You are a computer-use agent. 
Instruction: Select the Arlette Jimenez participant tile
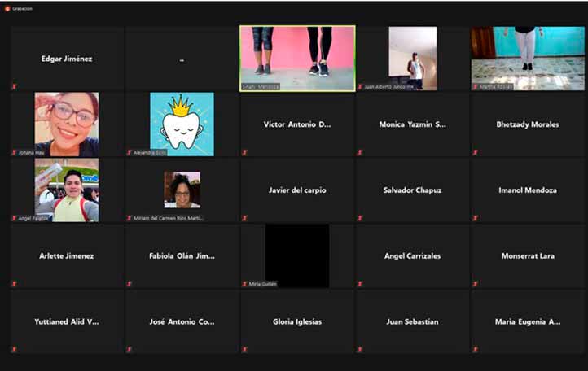[x=67, y=255]
